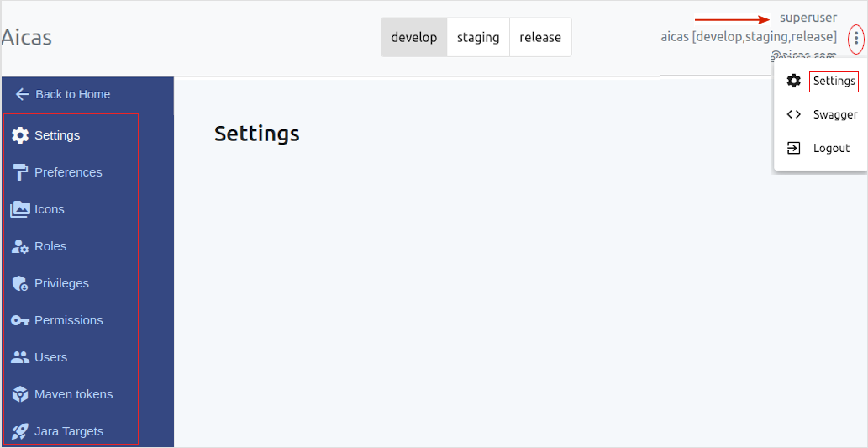Click Logout in the dropdown menu

[x=831, y=148]
